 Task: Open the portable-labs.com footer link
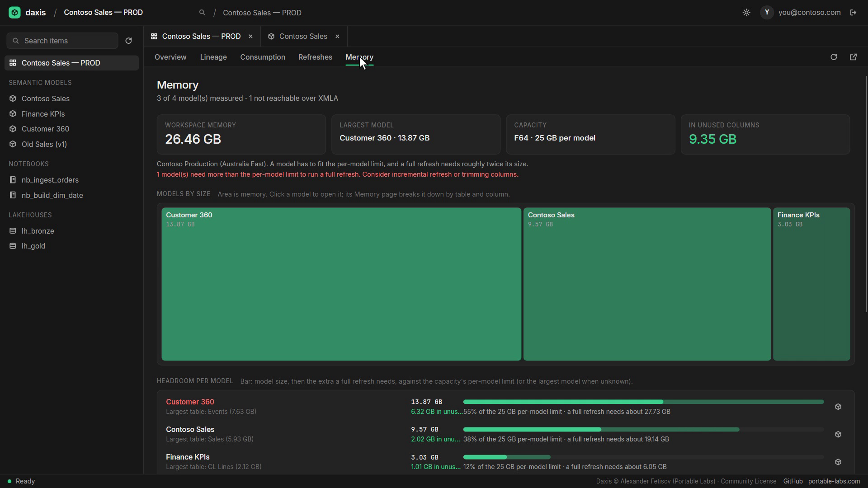pyautogui.click(x=834, y=481)
